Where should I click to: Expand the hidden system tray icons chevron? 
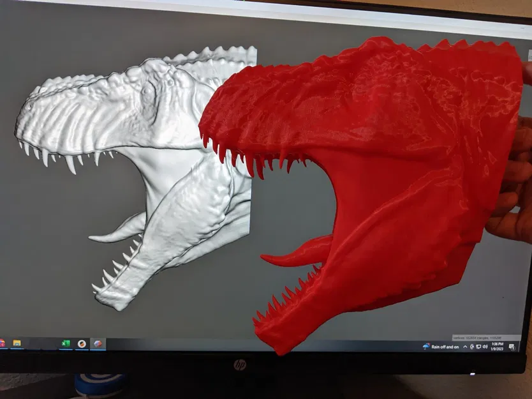[x=464, y=347]
